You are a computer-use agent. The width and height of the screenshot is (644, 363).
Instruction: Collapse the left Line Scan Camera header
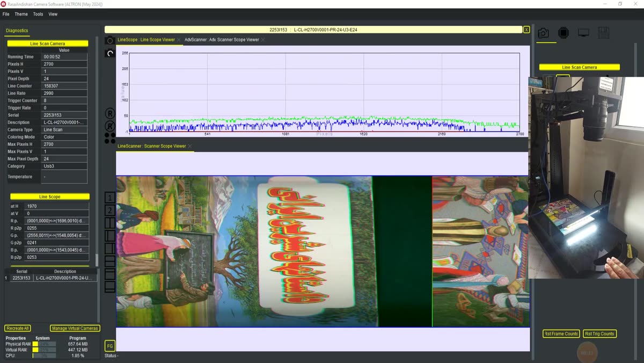[47, 43]
